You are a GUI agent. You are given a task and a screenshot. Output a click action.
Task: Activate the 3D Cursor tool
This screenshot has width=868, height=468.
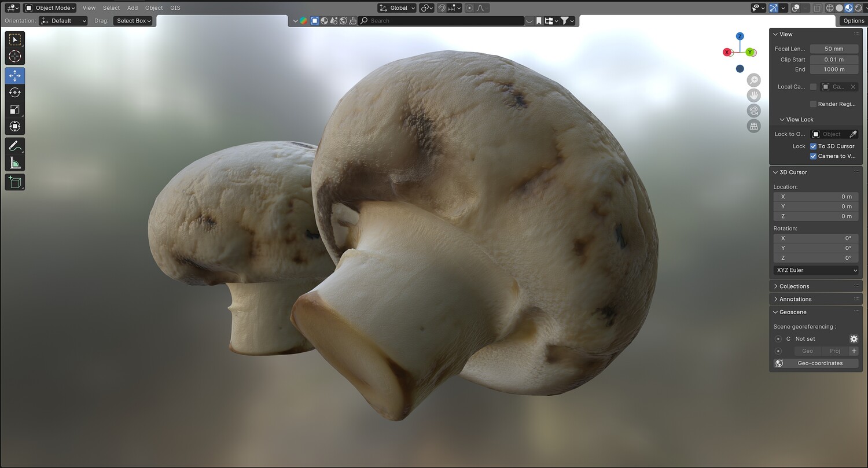[15, 56]
